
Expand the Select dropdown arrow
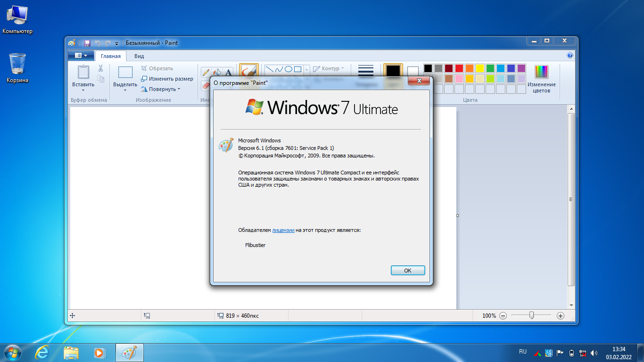125,90
